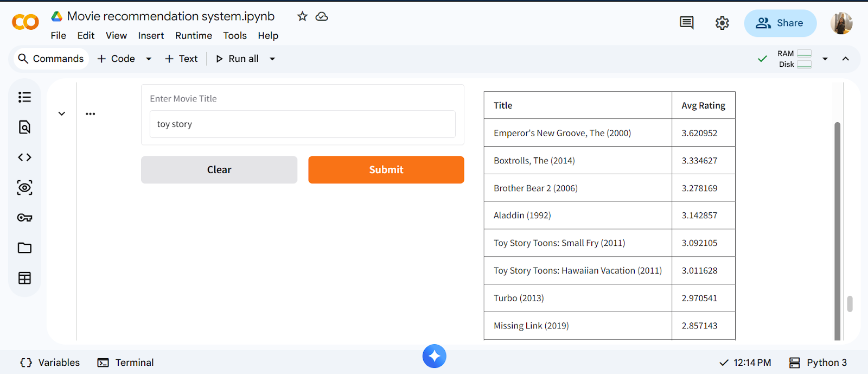Open the Runtime menu

193,35
